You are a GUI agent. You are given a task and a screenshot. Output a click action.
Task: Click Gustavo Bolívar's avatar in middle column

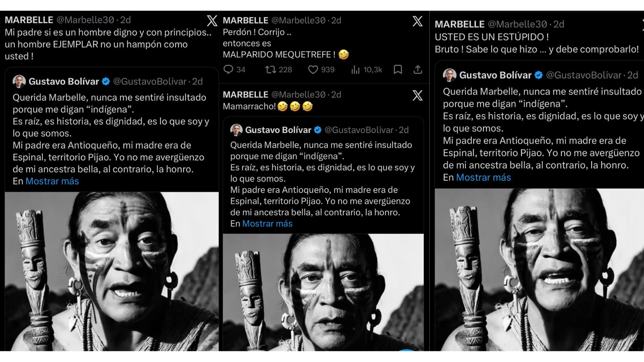click(236, 130)
